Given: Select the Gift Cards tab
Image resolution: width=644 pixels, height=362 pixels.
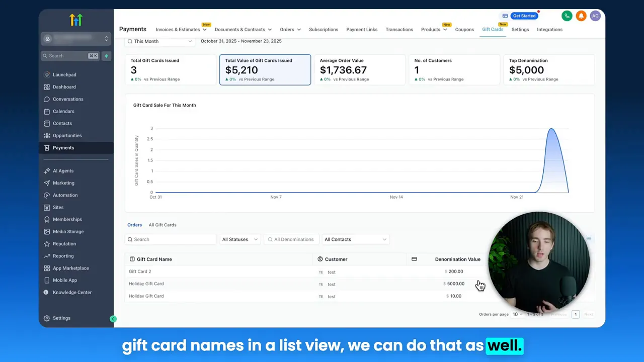Looking at the screenshot, I should click(493, 30).
